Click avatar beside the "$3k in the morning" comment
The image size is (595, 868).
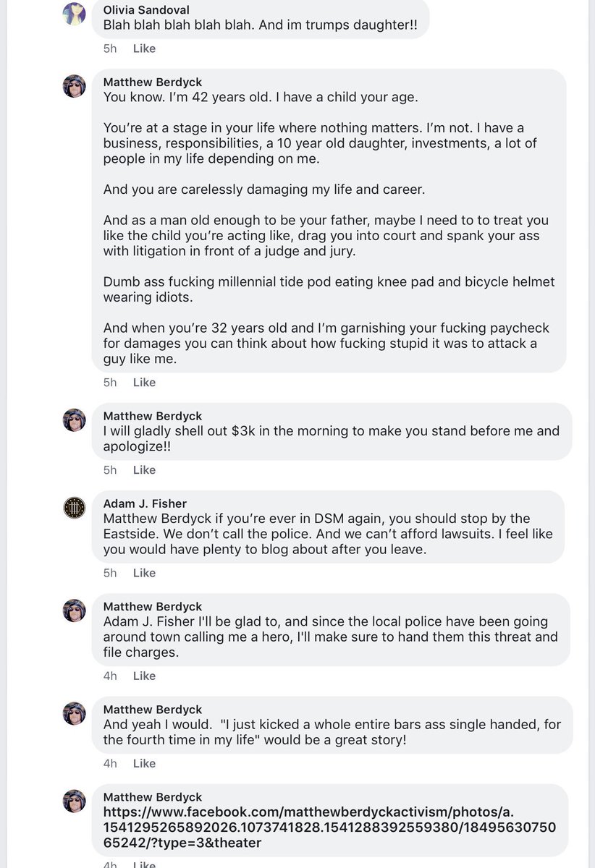(75, 420)
